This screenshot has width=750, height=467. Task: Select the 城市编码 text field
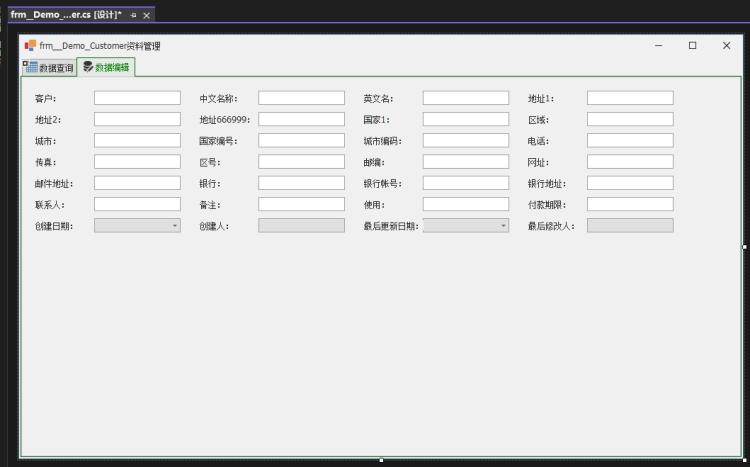coord(466,141)
